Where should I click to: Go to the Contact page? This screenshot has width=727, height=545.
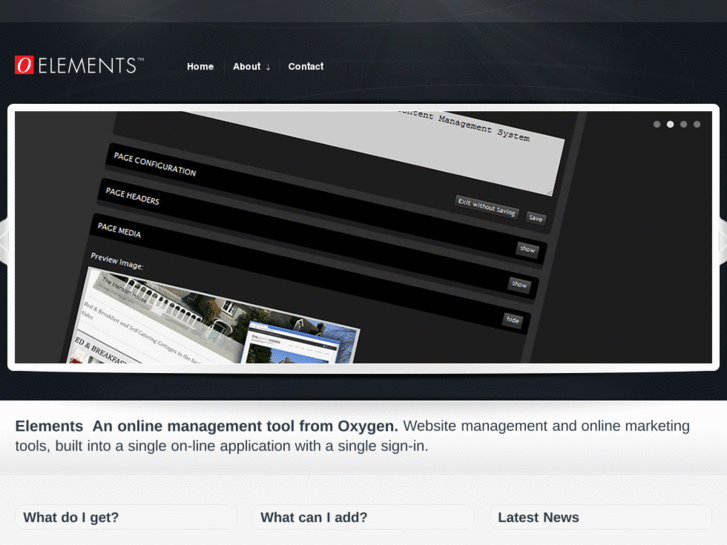306,66
